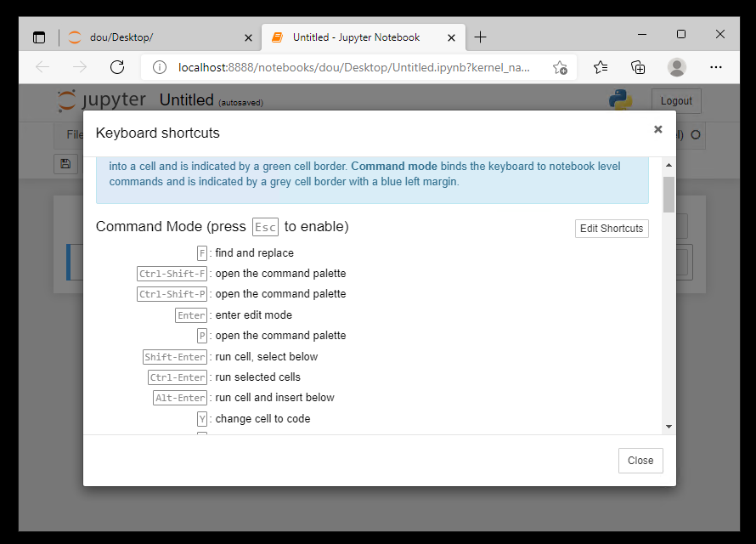Open the tab actions menu icon
Viewport: 756px width, 544px height.
(39, 37)
